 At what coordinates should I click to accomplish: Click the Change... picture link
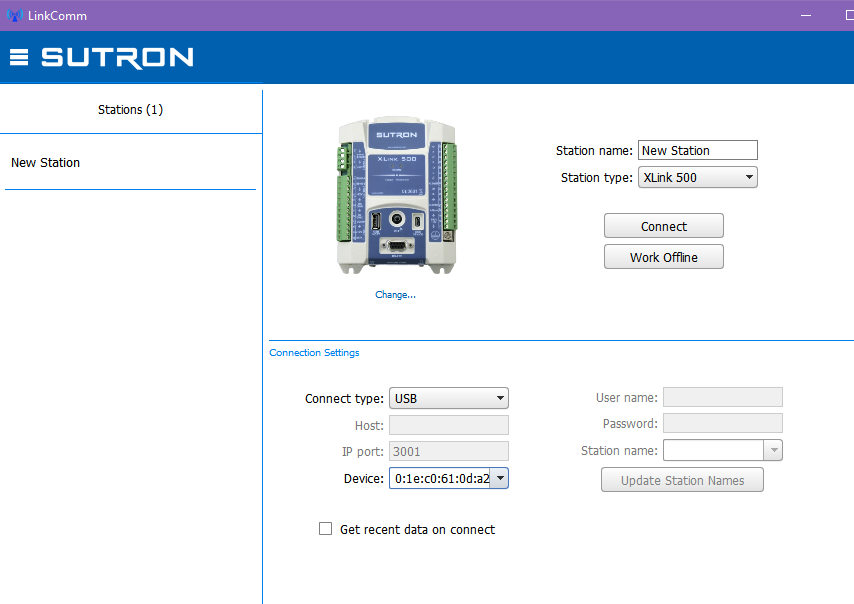click(x=395, y=295)
